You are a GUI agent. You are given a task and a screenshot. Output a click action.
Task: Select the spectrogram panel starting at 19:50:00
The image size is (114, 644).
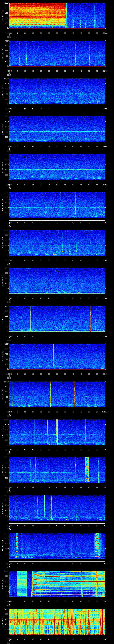coord(57,54)
